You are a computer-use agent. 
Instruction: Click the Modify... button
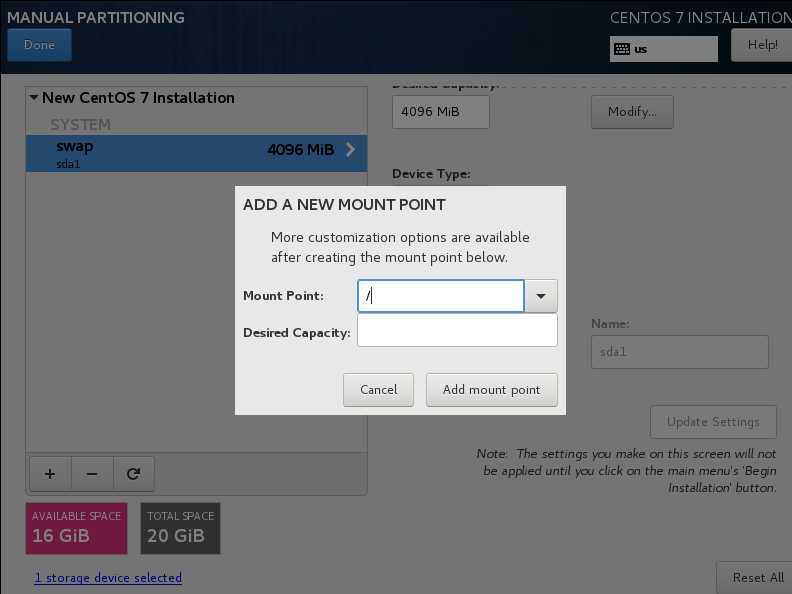632,112
